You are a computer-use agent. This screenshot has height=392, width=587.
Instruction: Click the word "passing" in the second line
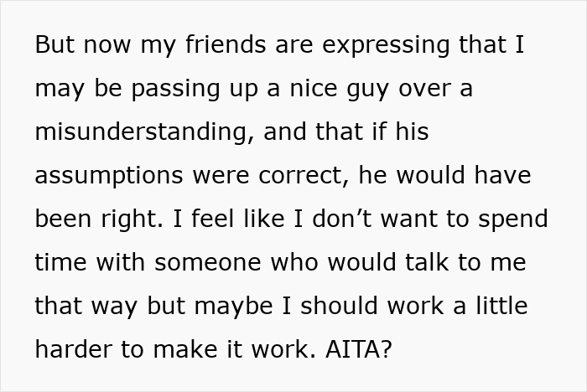click(x=157, y=89)
